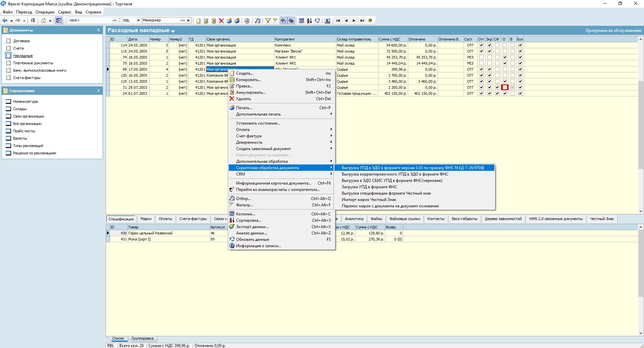Click the create new document icon
This screenshot has width=644, height=348.
(x=198, y=21)
